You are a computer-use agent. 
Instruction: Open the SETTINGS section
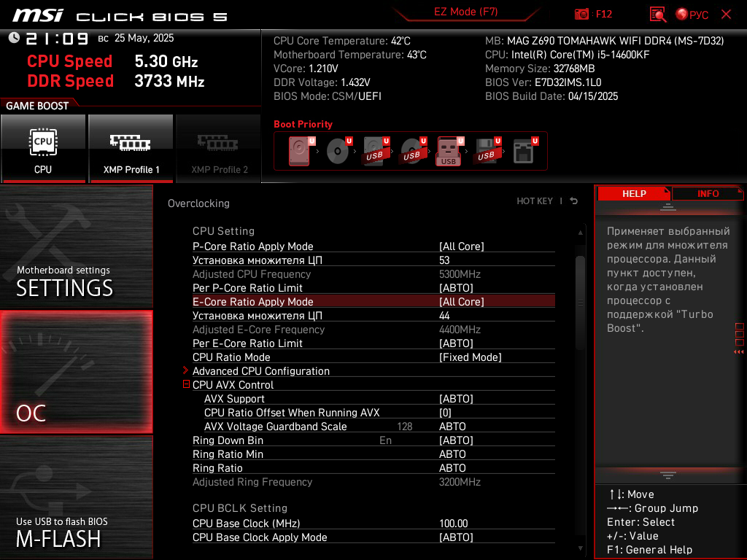(x=76, y=246)
